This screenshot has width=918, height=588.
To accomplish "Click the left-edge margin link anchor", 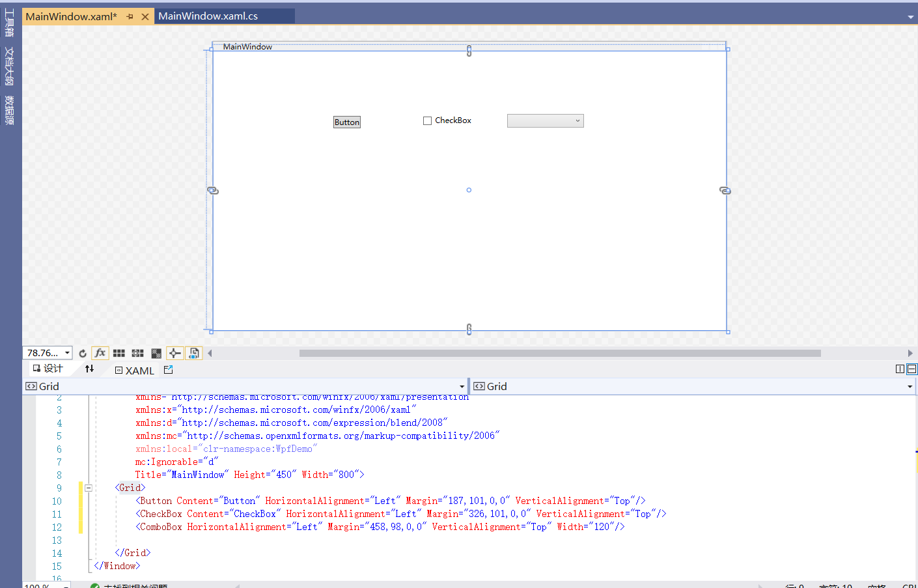I will click(x=213, y=191).
